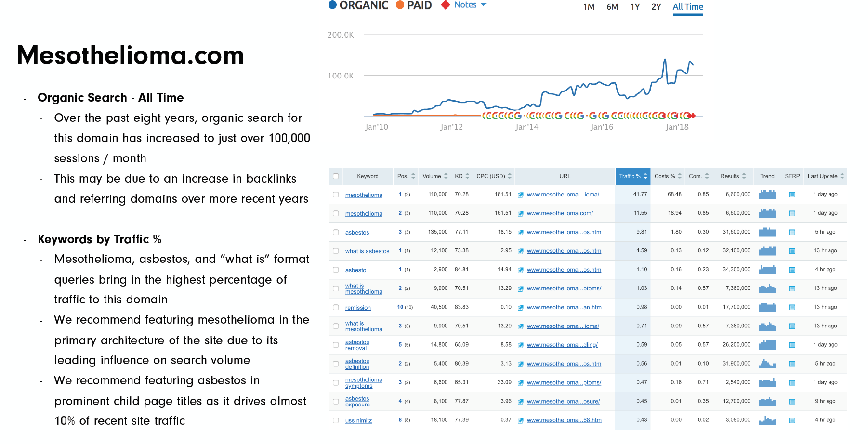868x444 pixels.
Task: Sort by Costs % column
Action: (668, 176)
